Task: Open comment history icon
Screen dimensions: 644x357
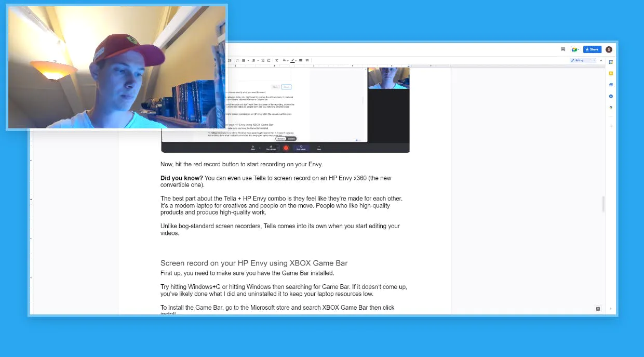Action: 563,49
